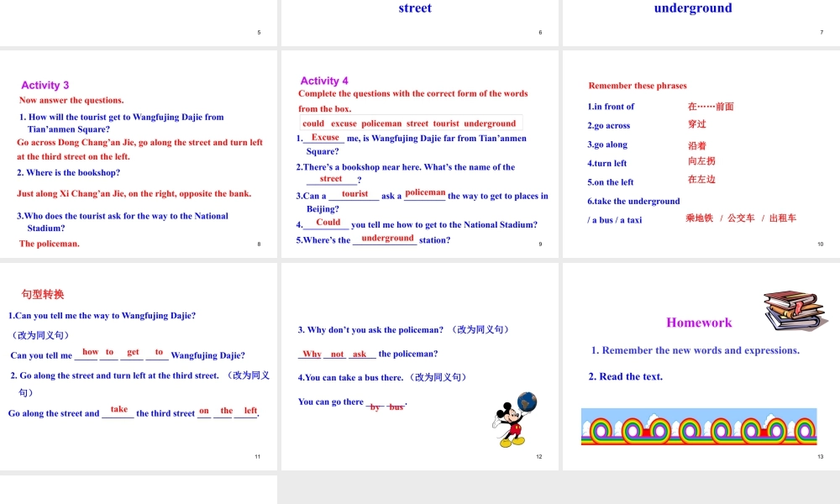Click the 'Read the text.' homework line

(626, 376)
